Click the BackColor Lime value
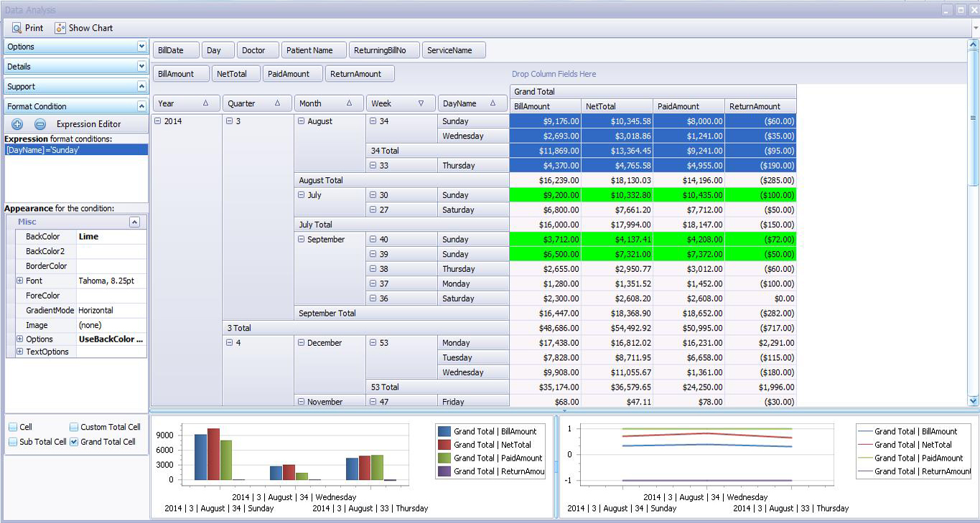The width and height of the screenshot is (980, 523). tap(111, 237)
